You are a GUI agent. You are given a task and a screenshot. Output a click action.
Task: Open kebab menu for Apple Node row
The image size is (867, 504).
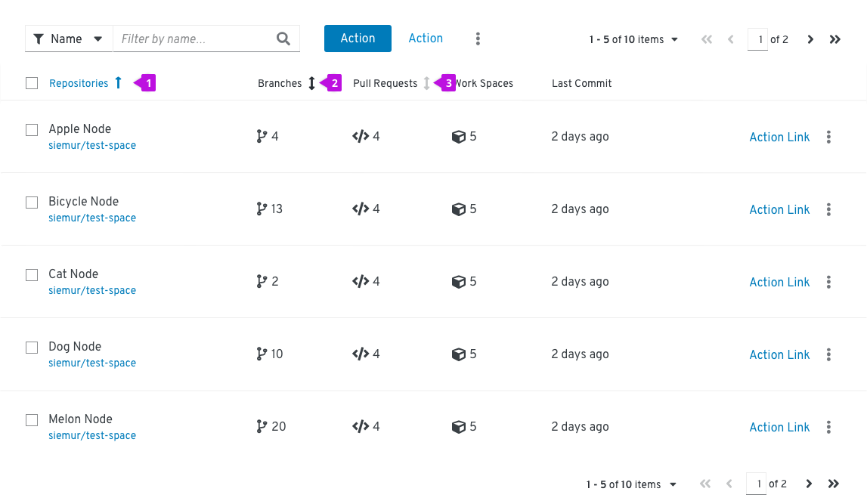828,137
